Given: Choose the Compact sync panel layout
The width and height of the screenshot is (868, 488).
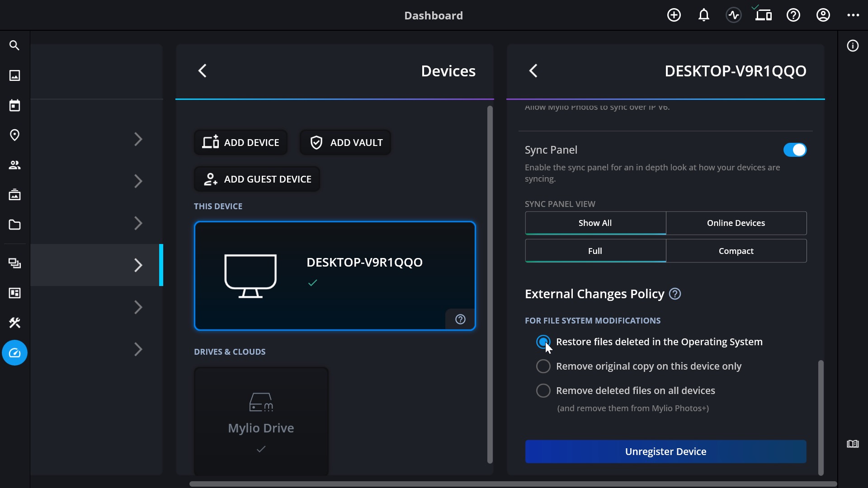Looking at the screenshot, I should point(736,251).
